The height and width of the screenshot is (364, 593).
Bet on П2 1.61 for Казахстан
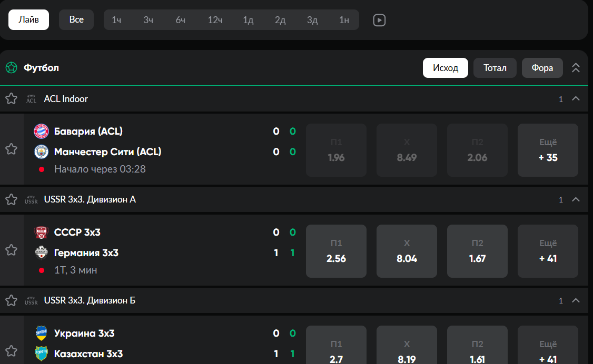(x=477, y=345)
